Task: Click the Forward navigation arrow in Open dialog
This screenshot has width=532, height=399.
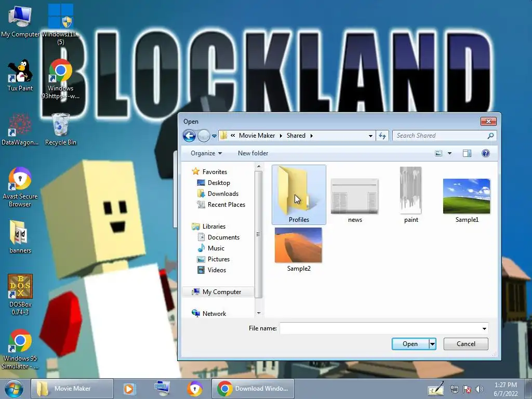Action: 204,136
